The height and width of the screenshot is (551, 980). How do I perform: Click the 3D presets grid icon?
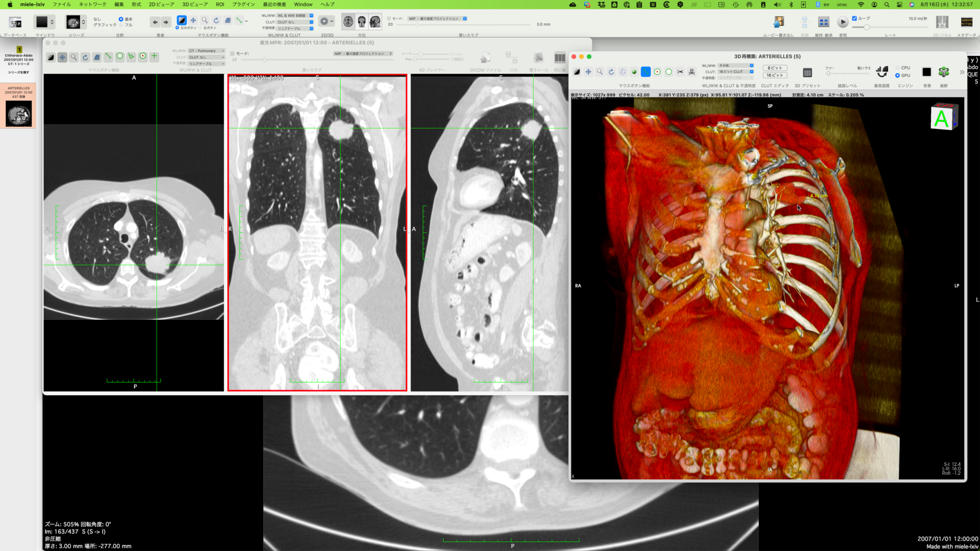tap(807, 73)
